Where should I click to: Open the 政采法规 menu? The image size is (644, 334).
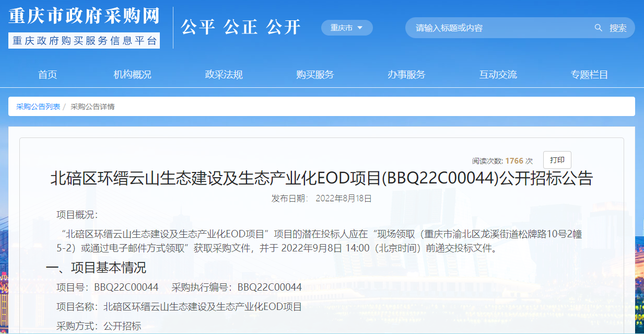pos(224,74)
